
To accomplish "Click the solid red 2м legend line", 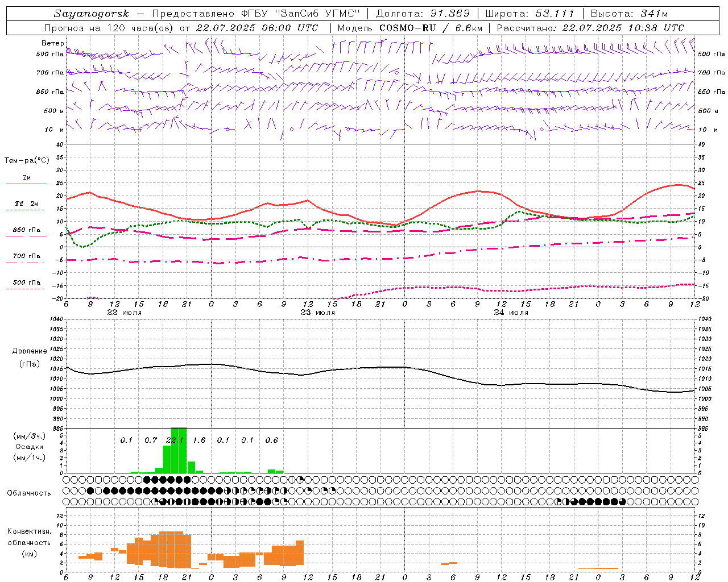I will 26,184.
